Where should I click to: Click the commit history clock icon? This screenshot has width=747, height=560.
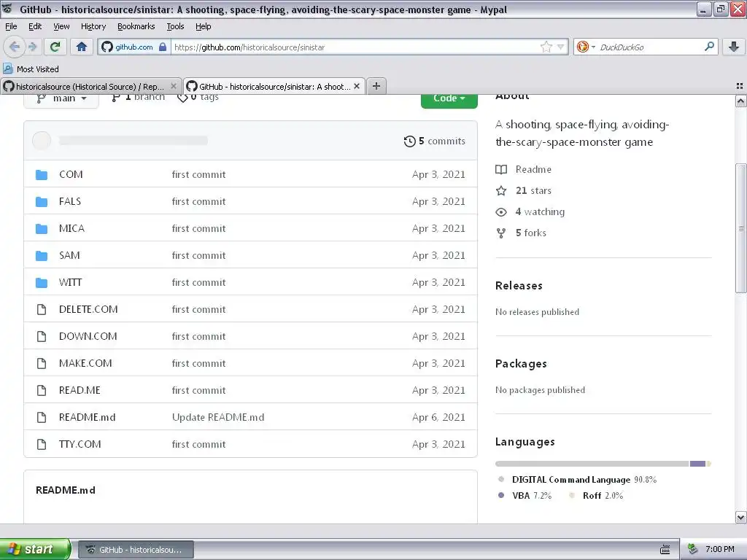(410, 141)
